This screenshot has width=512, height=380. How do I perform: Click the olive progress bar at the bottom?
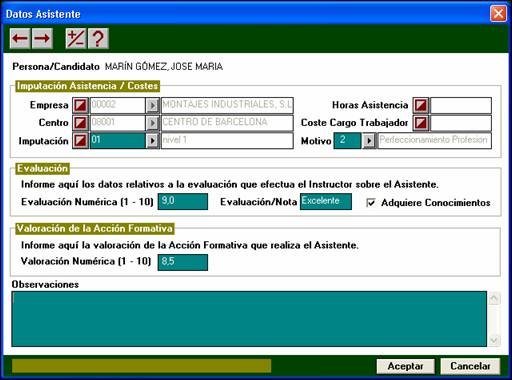[x=141, y=366]
